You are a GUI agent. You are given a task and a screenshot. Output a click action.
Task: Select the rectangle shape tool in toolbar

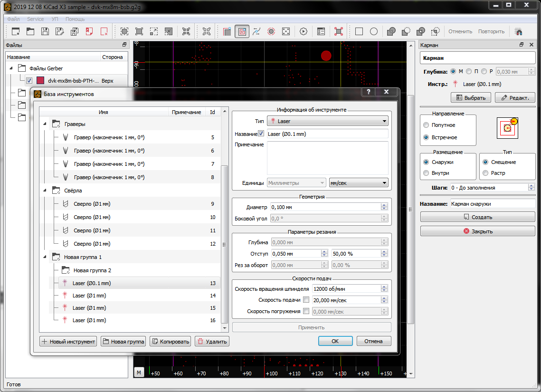[359, 31]
